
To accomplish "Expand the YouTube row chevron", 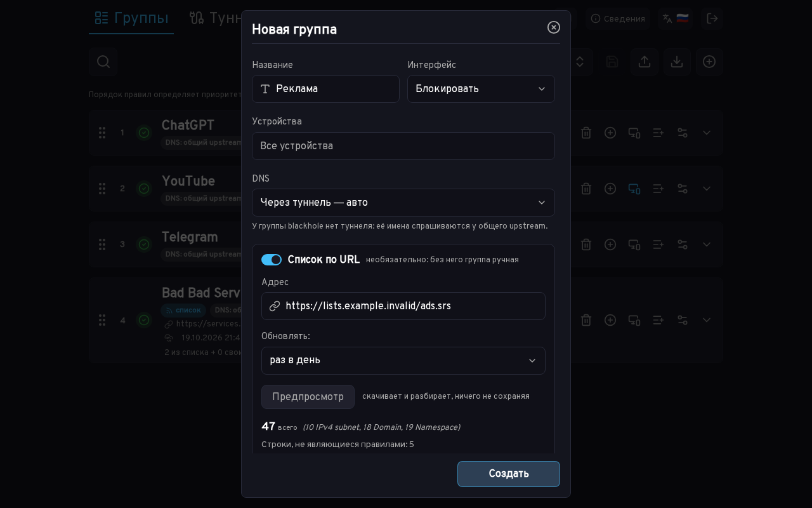I will point(707,189).
